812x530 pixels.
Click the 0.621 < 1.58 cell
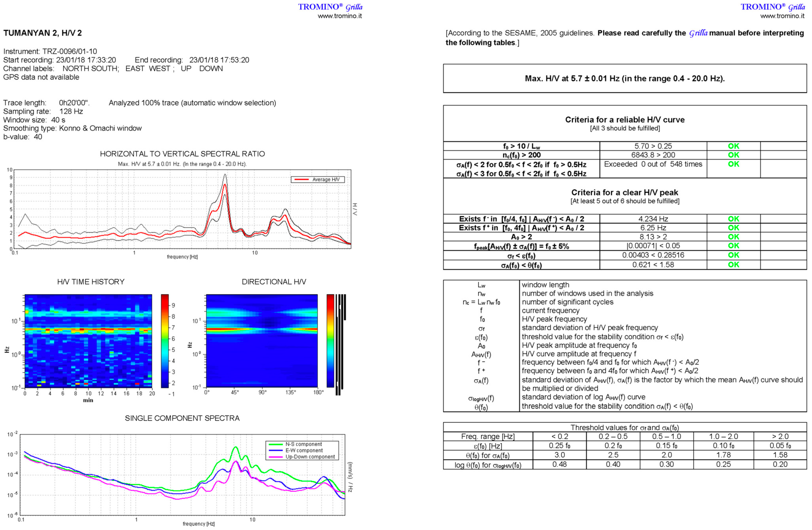point(653,265)
